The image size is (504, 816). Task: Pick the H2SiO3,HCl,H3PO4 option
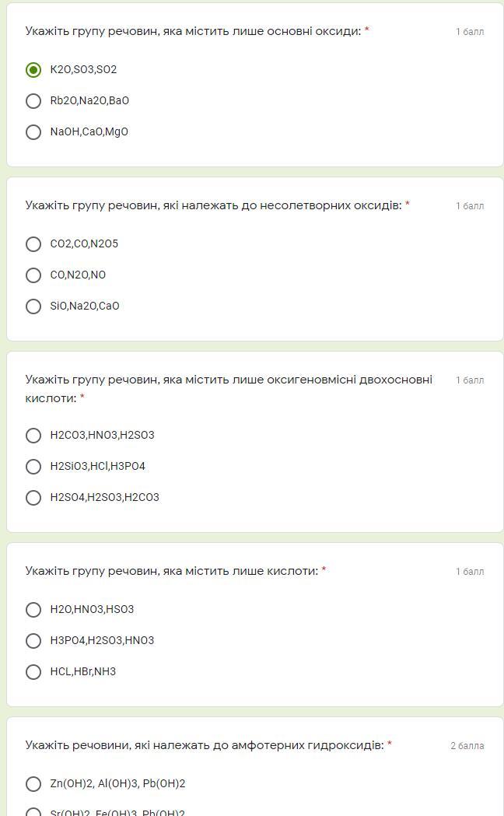[x=33, y=467]
